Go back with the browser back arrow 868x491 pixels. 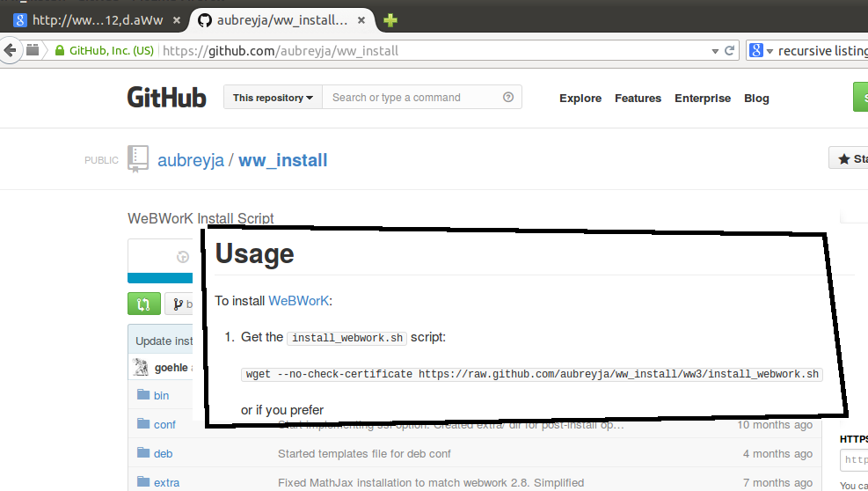click(10, 50)
